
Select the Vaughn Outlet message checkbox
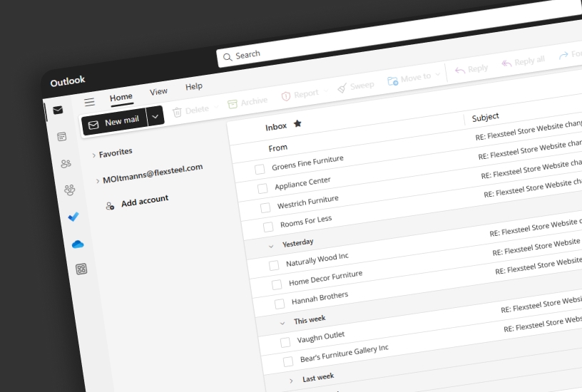(x=285, y=342)
